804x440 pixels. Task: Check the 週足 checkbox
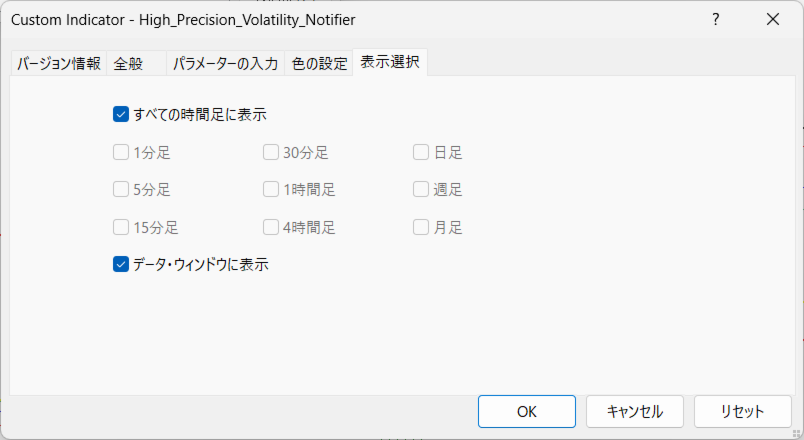click(x=421, y=189)
